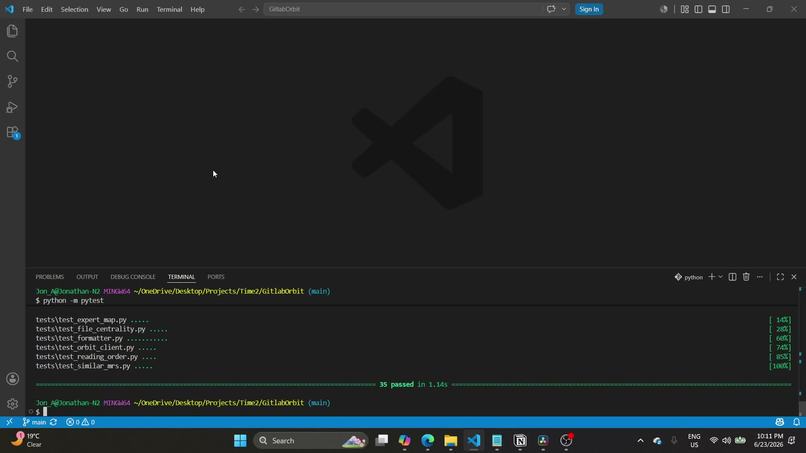Viewport: 806px width, 453px height.
Task: Open Microsoft Edge from taskbar
Action: tap(428, 441)
